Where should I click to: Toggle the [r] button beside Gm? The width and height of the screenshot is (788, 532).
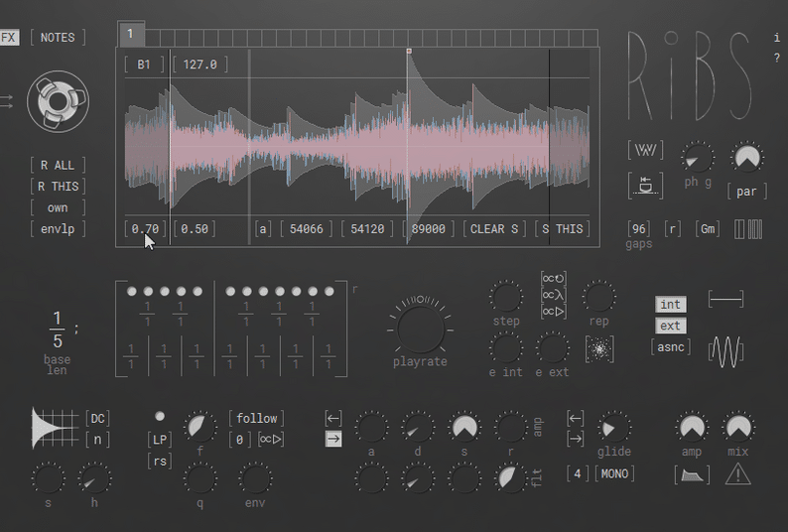[x=673, y=229]
